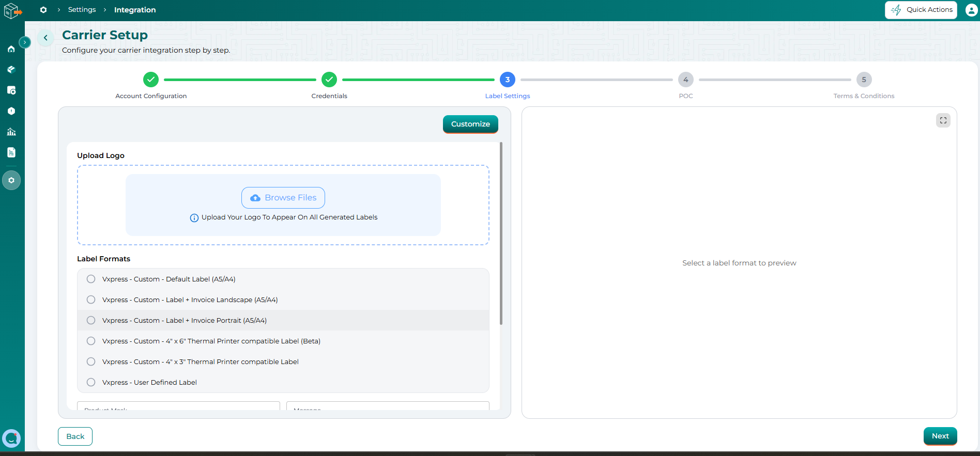Click the settings gear breadcrumb icon
Viewport: 980px width, 456px height.
click(x=43, y=10)
